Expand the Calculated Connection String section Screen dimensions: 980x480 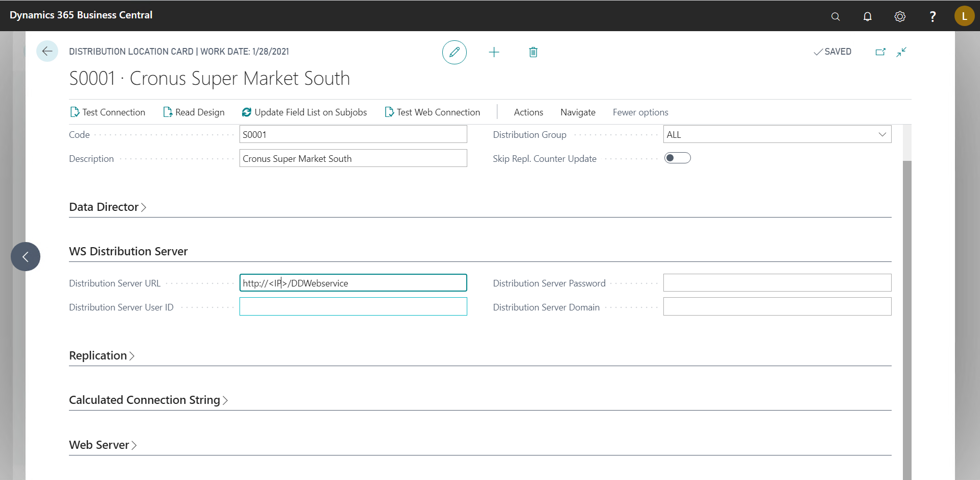148,400
